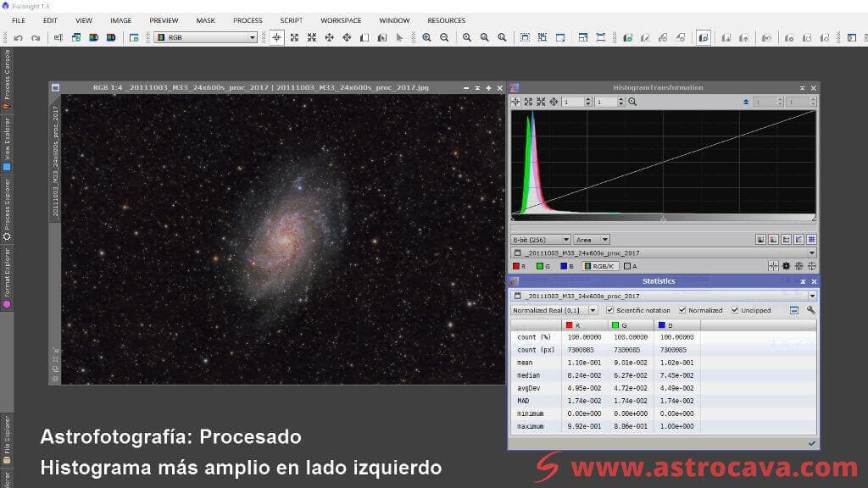Select the R channel in HistogramTransformation
The height and width of the screenshot is (488, 868).
[x=517, y=265]
